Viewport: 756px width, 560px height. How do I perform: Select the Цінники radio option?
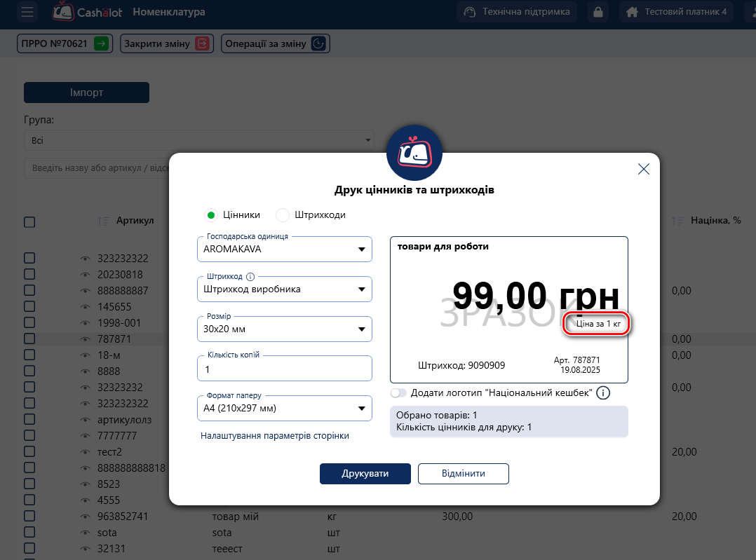pyautogui.click(x=210, y=215)
